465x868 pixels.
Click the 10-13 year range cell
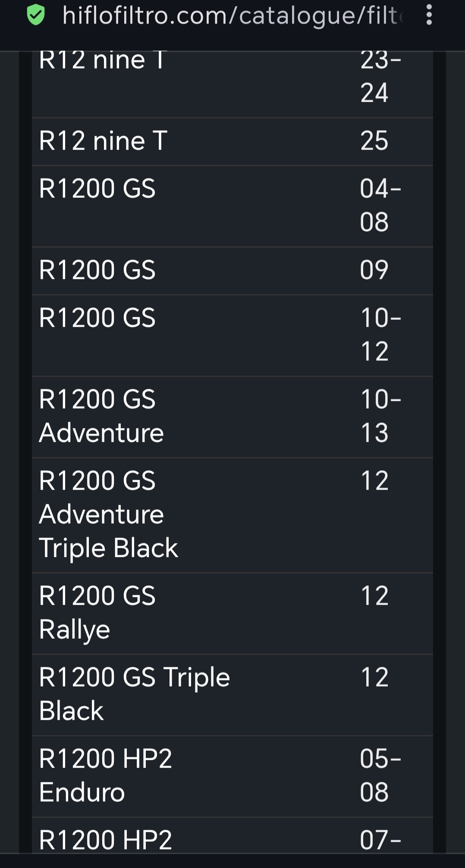pyautogui.click(x=380, y=416)
